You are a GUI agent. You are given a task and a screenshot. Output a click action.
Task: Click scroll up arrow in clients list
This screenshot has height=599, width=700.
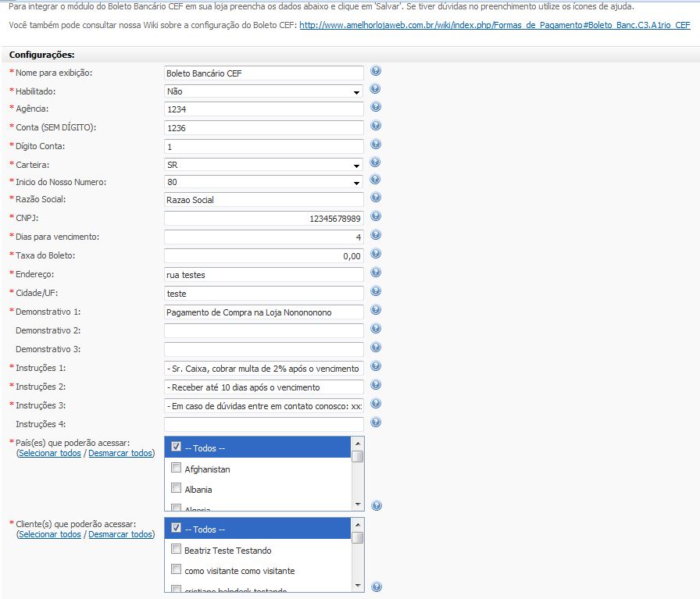[358, 525]
